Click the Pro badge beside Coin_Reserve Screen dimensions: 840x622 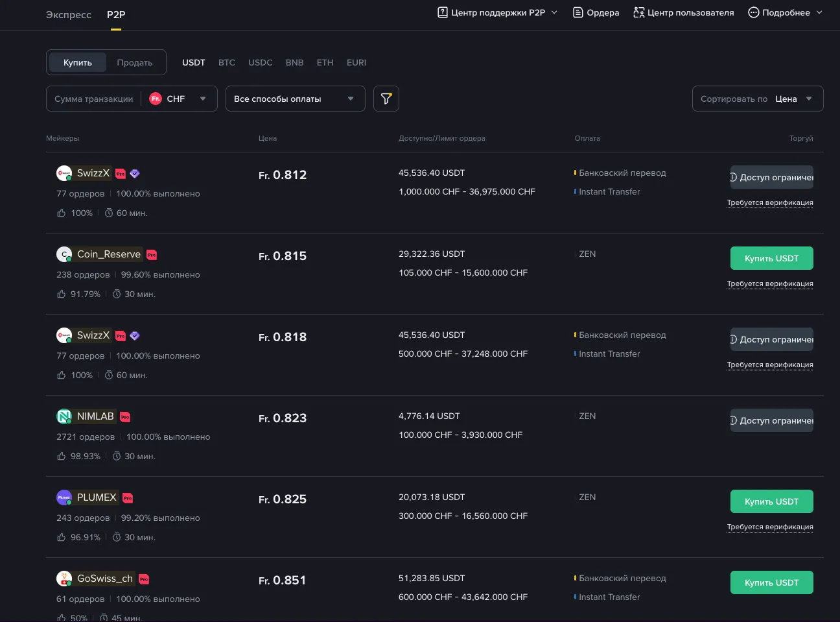pos(151,254)
